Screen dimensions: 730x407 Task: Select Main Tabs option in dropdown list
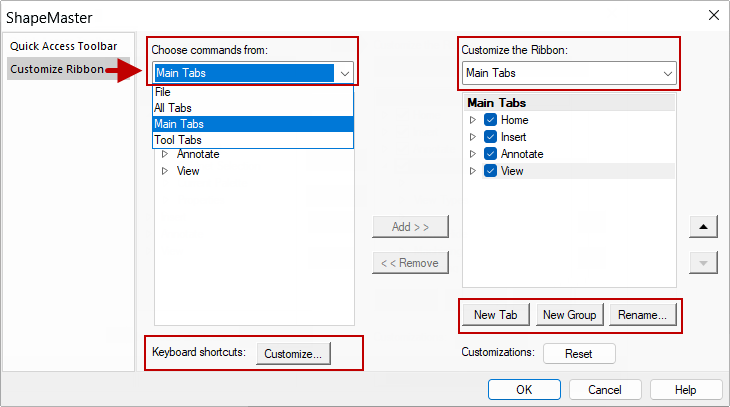tap(253, 124)
